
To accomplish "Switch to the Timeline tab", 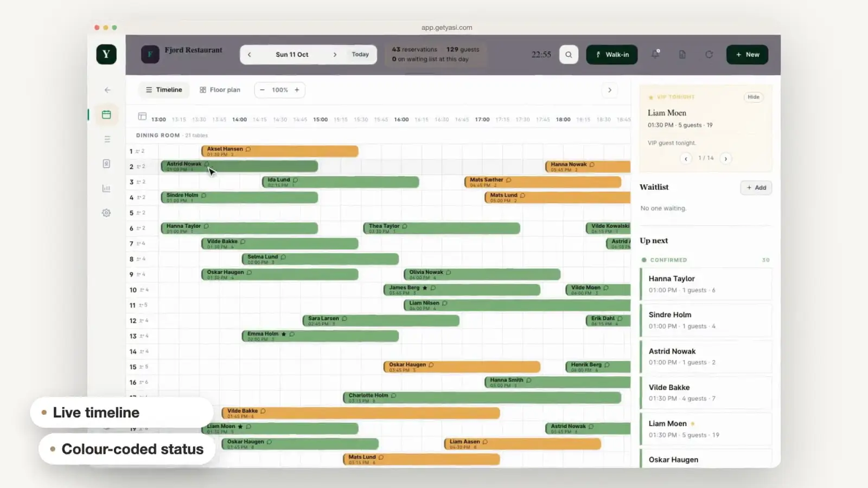I will click(x=164, y=90).
